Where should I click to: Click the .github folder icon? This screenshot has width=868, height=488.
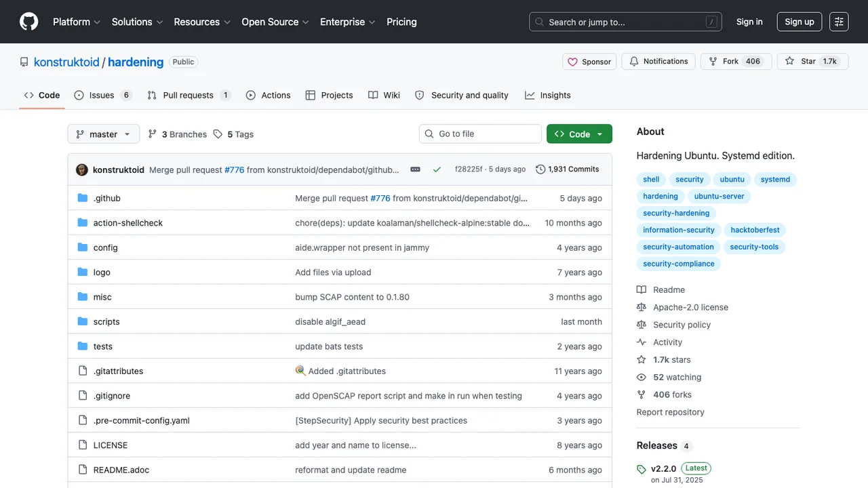83,198
